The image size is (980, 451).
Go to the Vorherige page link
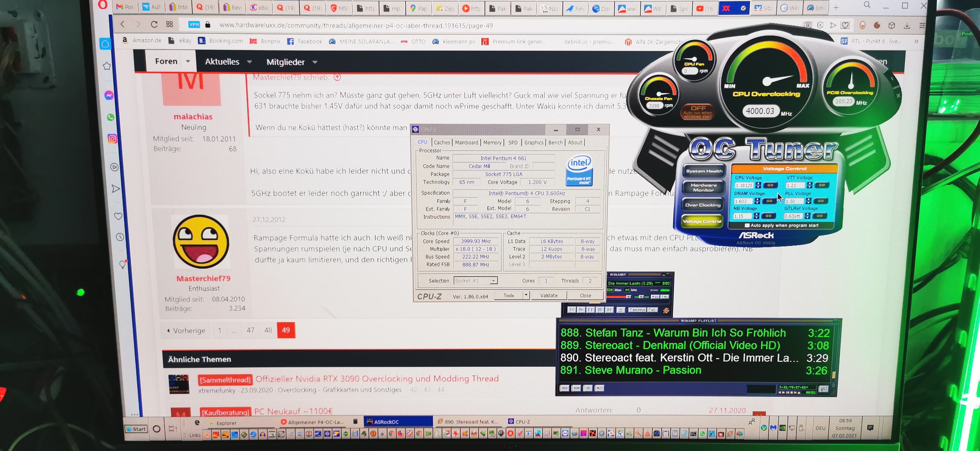(186, 330)
